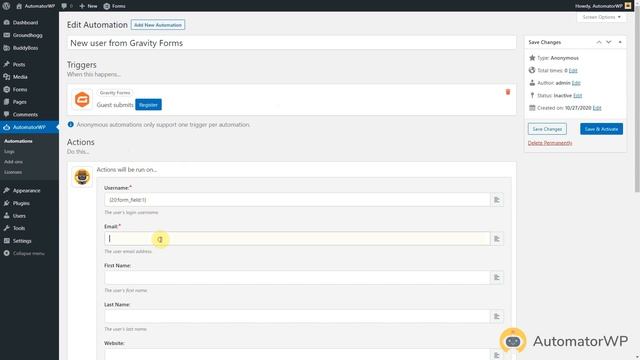Open Media library in sidebar
The height and width of the screenshot is (360, 640).
point(20,77)
